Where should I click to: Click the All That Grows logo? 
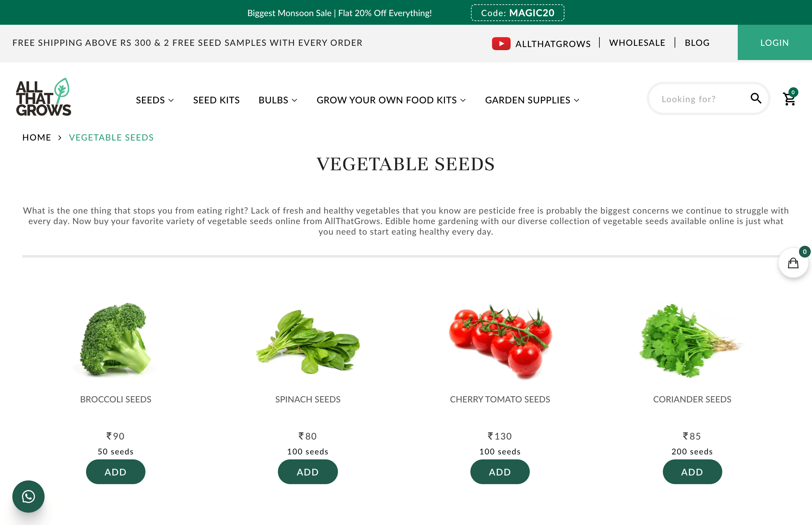[x=43, y=97]
